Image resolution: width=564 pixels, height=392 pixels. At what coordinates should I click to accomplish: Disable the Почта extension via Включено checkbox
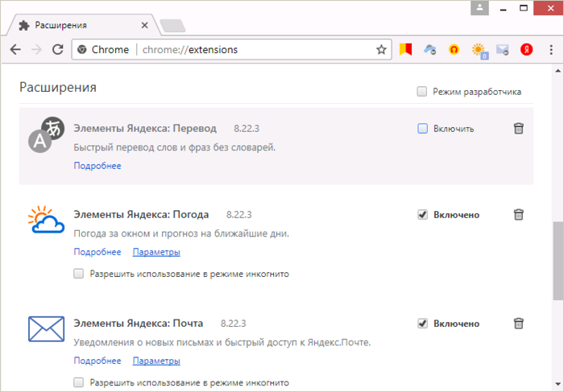click(423, 324)
